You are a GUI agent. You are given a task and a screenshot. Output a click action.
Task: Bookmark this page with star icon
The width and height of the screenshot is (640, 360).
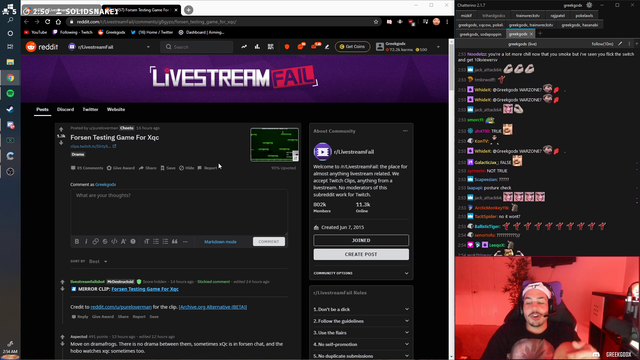[x=376, y=22]
